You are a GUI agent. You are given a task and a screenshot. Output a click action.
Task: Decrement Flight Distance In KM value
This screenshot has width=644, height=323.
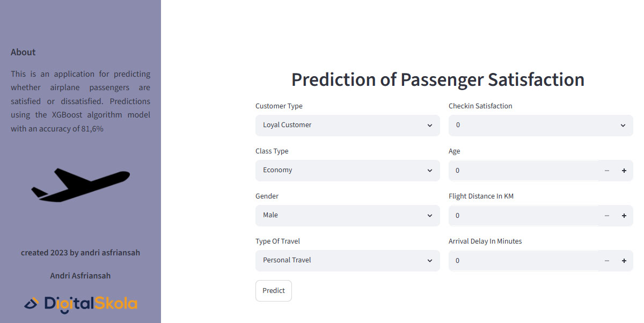(607, 216)
